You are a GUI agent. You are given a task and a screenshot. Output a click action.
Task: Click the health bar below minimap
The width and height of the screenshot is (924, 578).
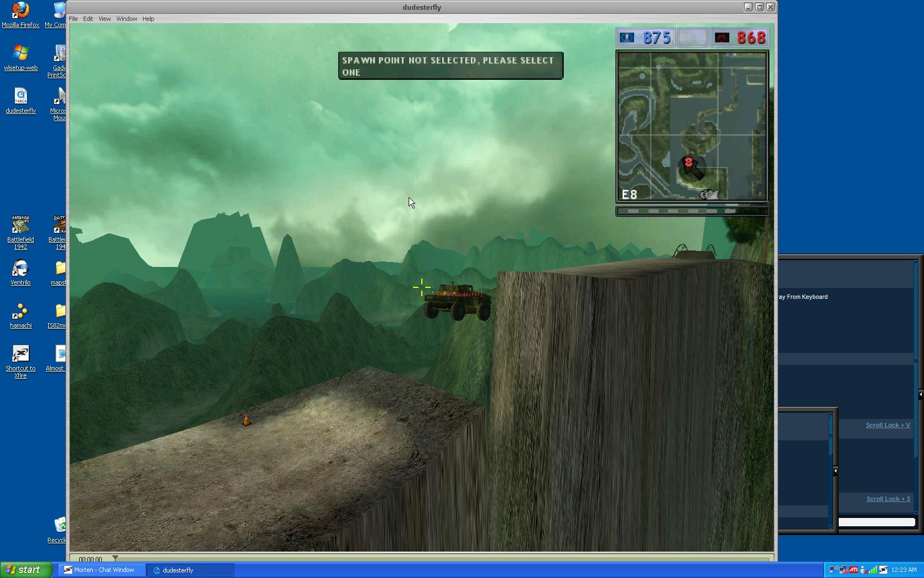tap(692, 211)
